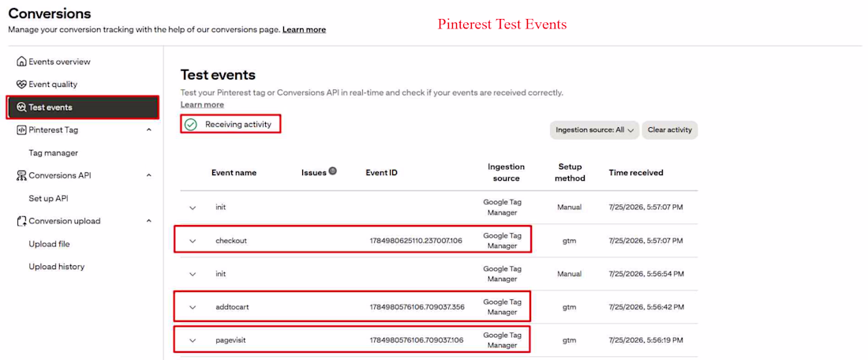Click the checkout event name
Image resolution: width=868 pixels, height=360 pixels.
(x=231, y=241)
